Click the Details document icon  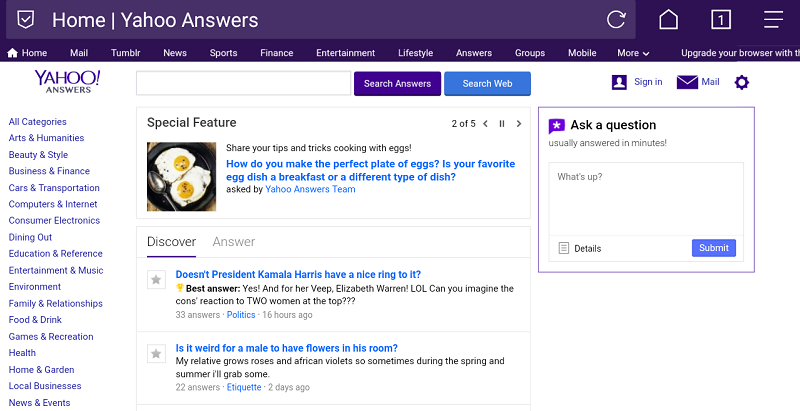563,248
